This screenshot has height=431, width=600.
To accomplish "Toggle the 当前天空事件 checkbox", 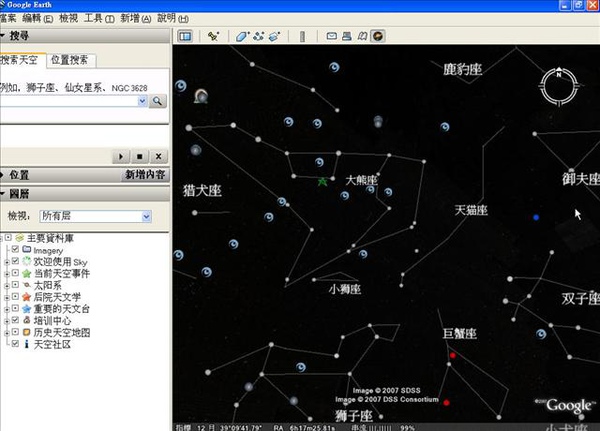I will [15, 273].
